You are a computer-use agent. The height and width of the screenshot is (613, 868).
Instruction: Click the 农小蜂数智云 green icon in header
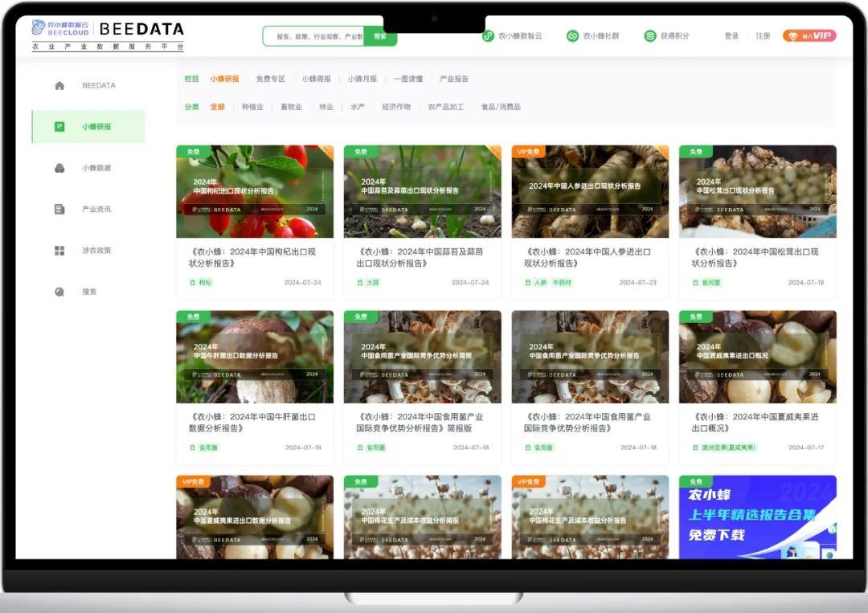[x=488, y=36]
